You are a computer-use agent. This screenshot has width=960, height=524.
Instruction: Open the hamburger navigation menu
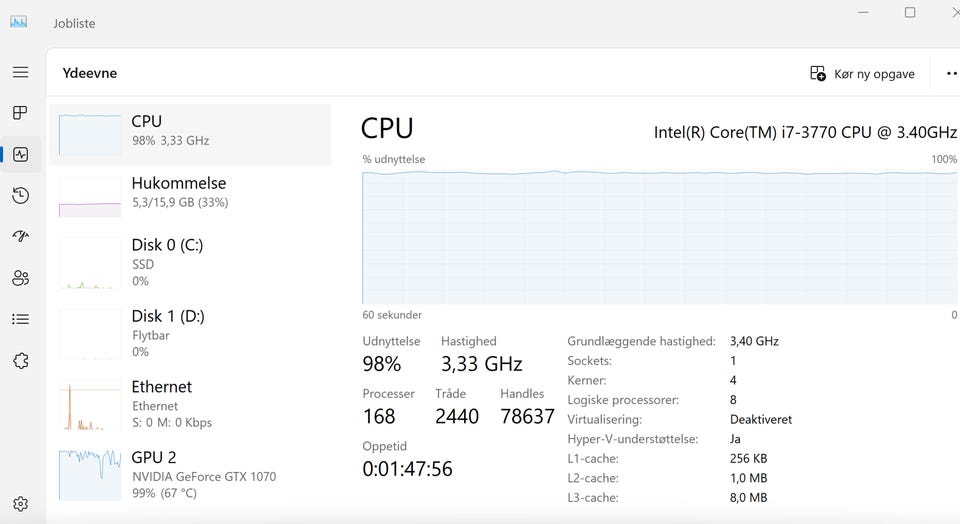(x=20, y=72)
